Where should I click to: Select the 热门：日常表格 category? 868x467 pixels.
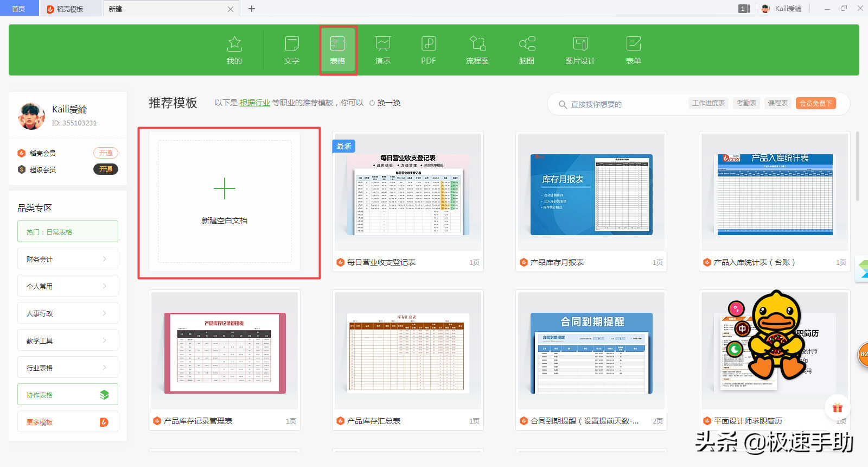[x=68, y=231]
